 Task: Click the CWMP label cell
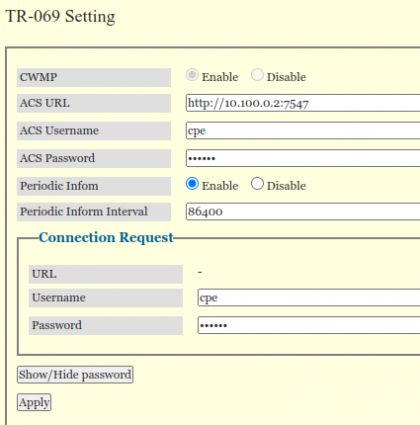tap(94, 77)
